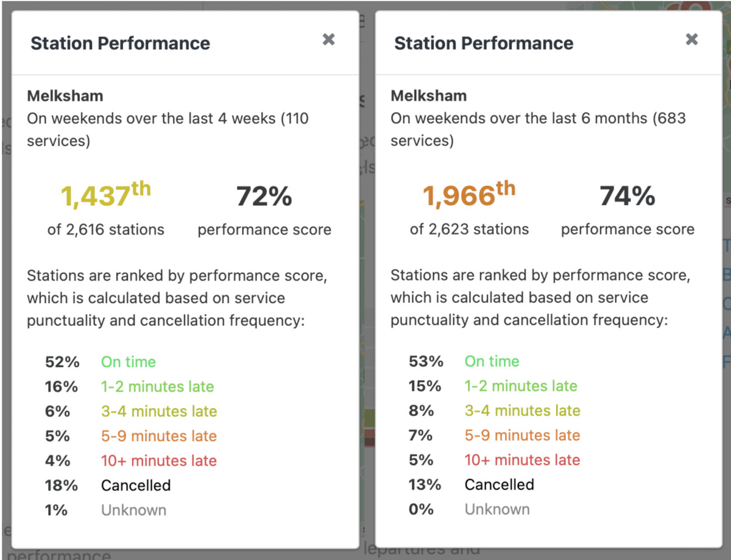The width and height of the screenshot is (731, 560).
Task: Select the Cancelled label beside 13%
Action: coord(499,485)
